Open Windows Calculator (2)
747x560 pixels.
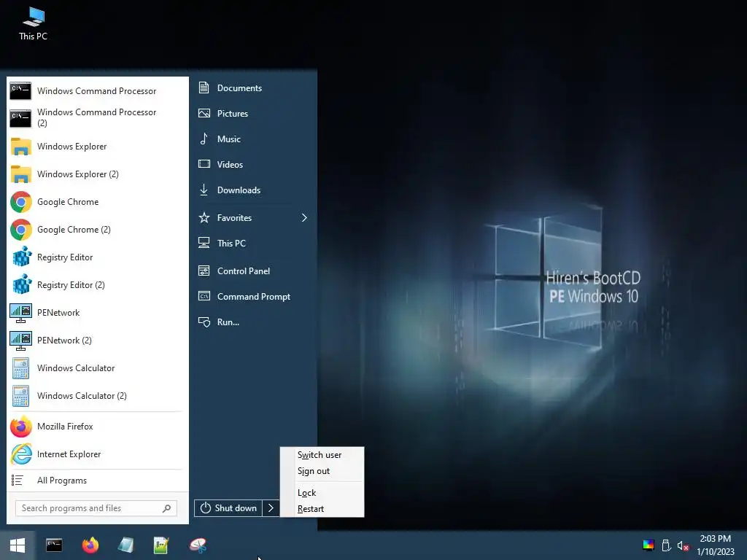(x=97, y=395)
